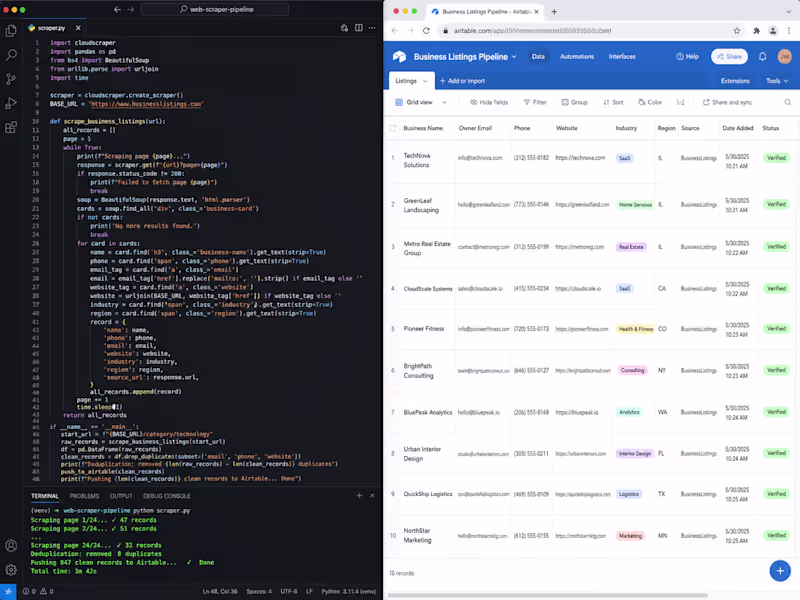Open row height toolbar icon
This screenshot has height=600, width=800.
681,103
